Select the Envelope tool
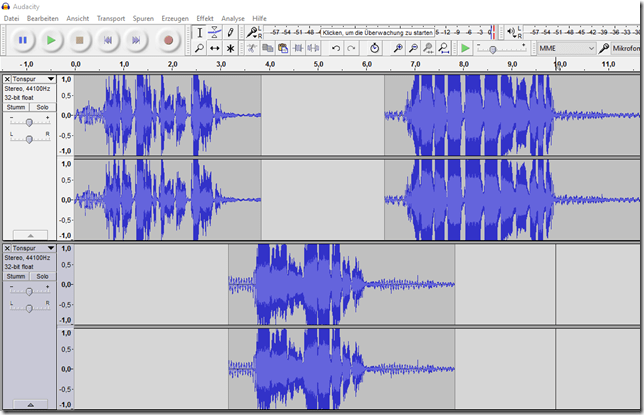The height and width of the screenshot is (415, 644). tap(215, 33)
